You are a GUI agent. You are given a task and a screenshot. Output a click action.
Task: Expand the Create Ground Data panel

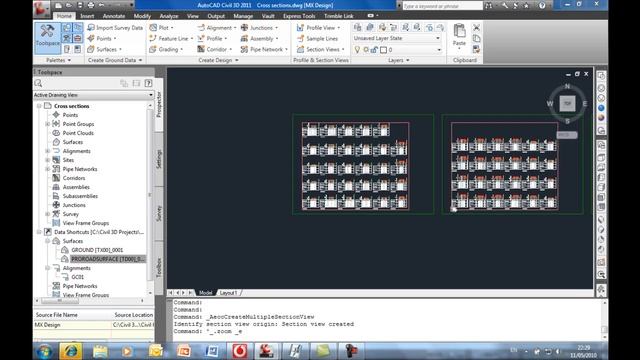140,60
